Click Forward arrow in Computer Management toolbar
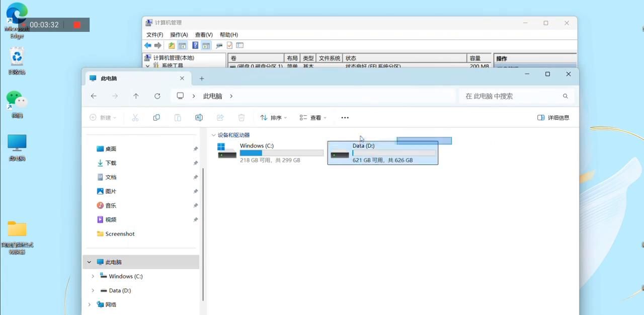Viewport: 644px width, 315px height. [158, 45]
